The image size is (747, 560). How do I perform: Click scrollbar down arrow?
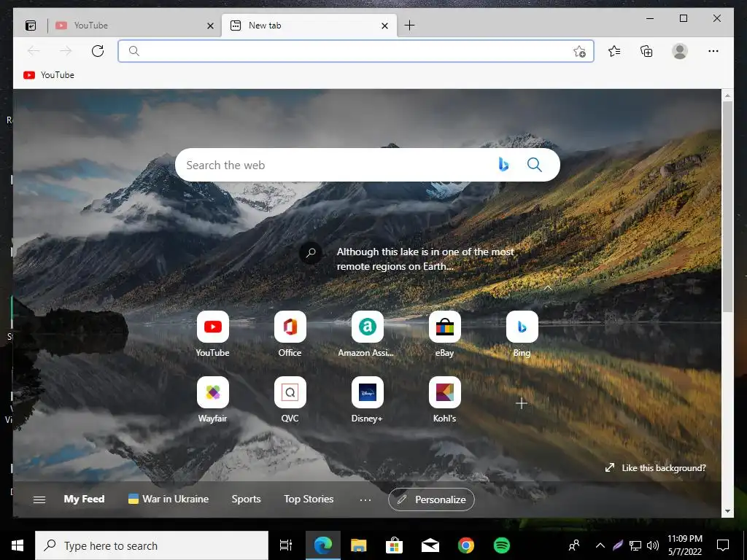[x=727, y=511]
